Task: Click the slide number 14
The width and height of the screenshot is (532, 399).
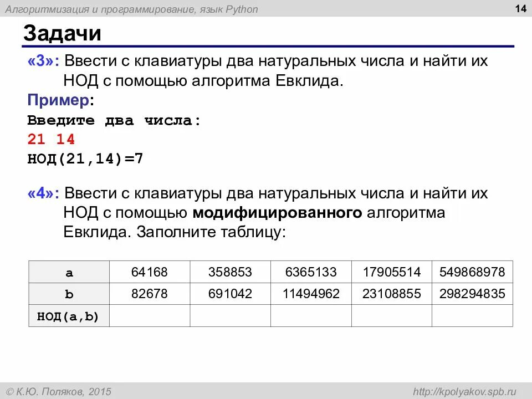Action: (520, 8)
